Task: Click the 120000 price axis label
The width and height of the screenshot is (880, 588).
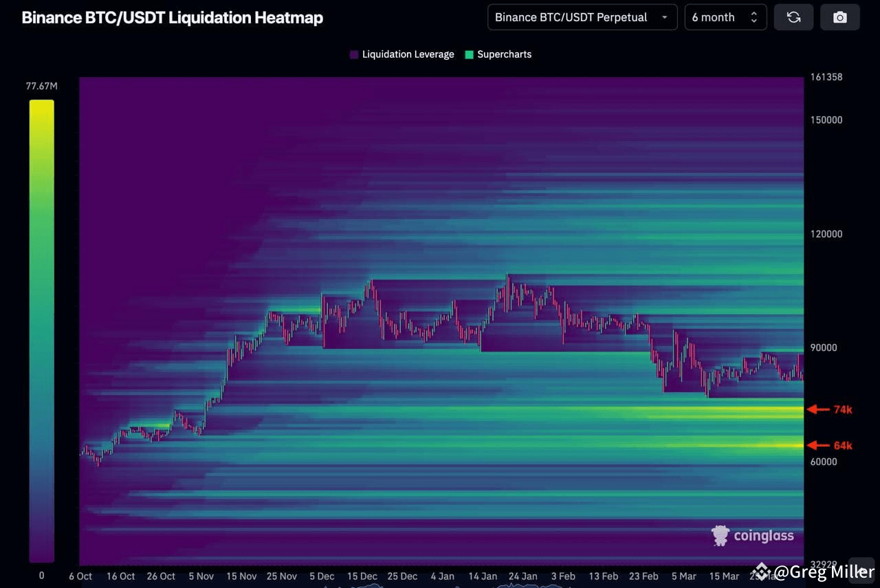Action: [826, 234]
